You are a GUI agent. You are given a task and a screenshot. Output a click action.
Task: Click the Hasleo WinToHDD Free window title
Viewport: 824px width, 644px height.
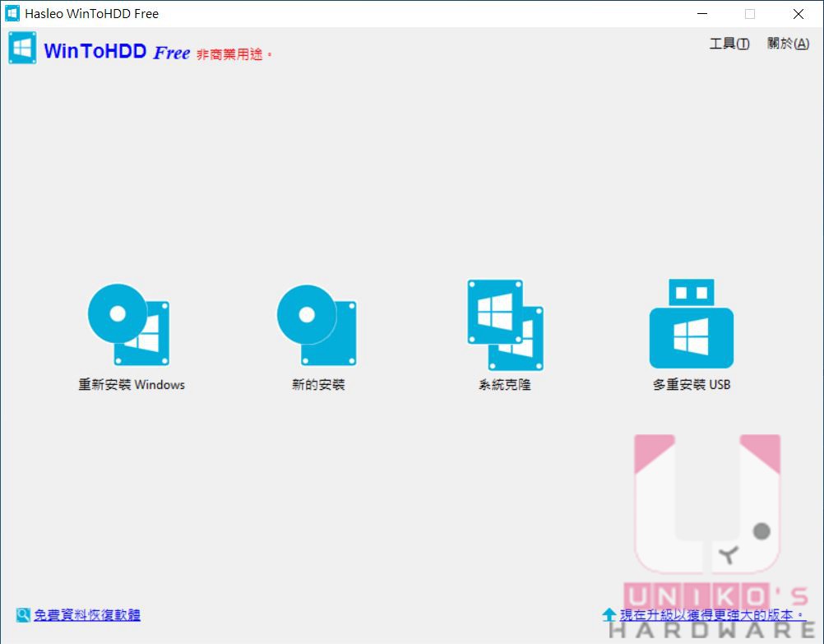pos(91,14)
